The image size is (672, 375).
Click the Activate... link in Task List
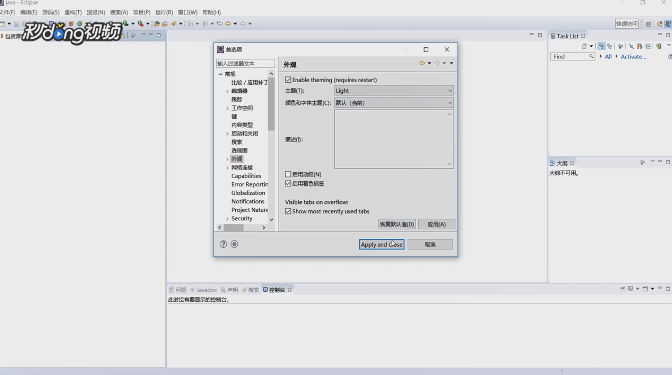coord(633,57)
